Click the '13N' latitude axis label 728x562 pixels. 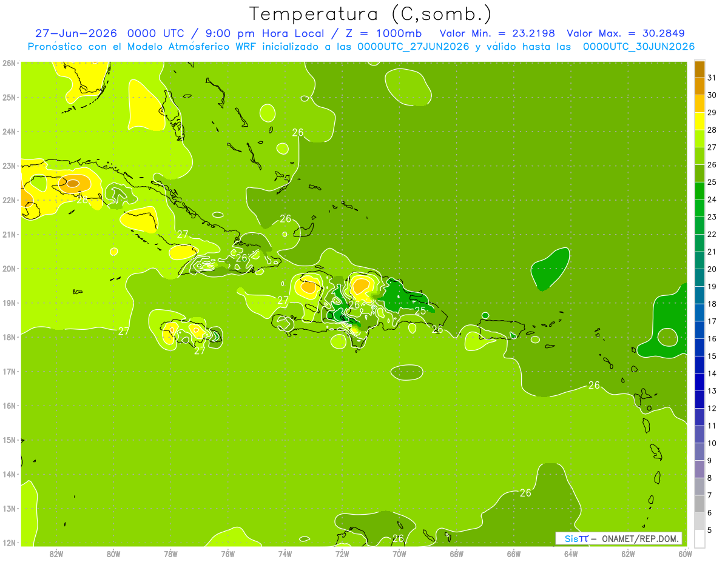(x=10, y=509)
